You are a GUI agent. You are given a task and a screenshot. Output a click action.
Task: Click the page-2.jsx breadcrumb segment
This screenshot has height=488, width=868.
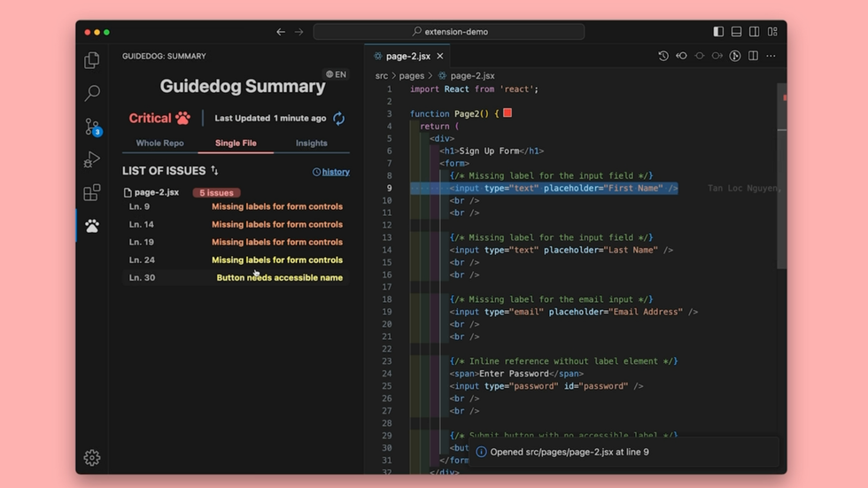(x=467, y=76)
